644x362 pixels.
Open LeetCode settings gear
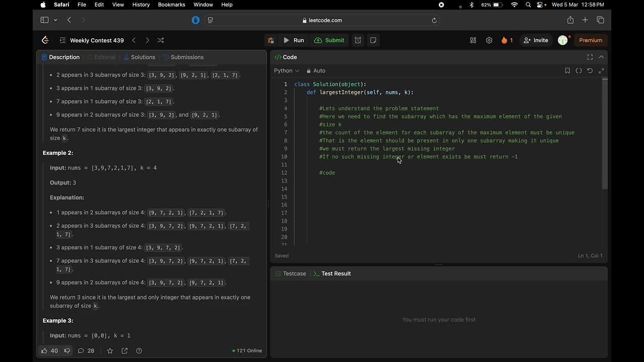(x=489, y=40)
